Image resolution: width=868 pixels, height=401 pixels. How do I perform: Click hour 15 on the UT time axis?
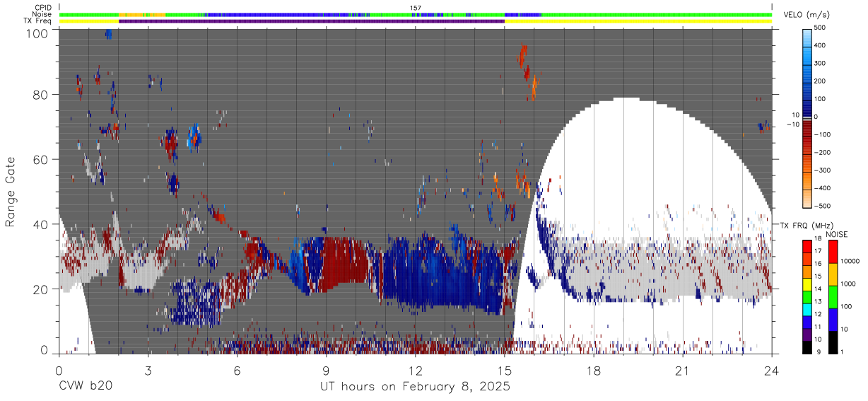(x=505, y=371)
